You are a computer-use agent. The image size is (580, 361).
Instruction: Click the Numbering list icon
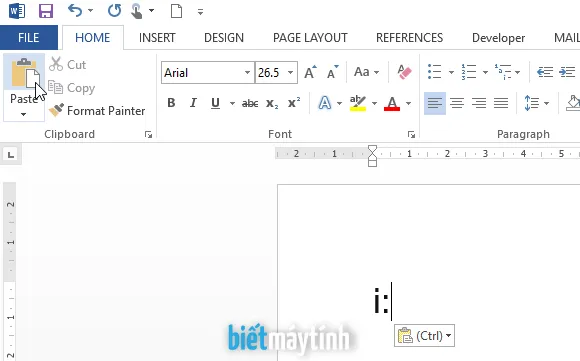click(469, 72)
